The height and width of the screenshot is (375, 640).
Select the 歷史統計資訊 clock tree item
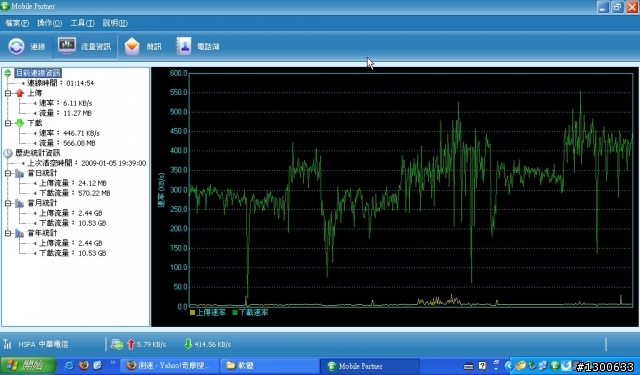coord(8,153)
